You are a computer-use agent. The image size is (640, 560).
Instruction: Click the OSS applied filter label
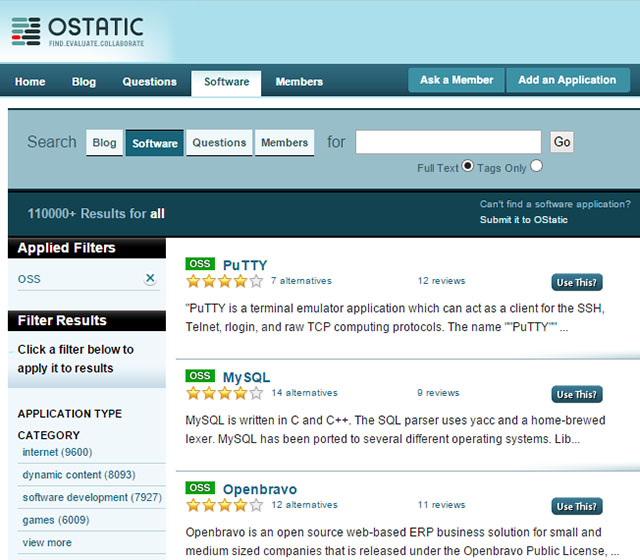point(29,279)
